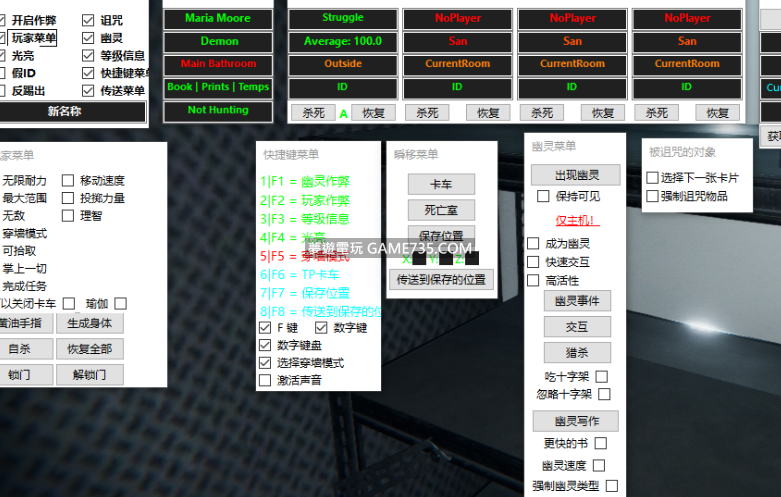
Task: Click 恢复 under the Struggle player
Action: [374, 113]
